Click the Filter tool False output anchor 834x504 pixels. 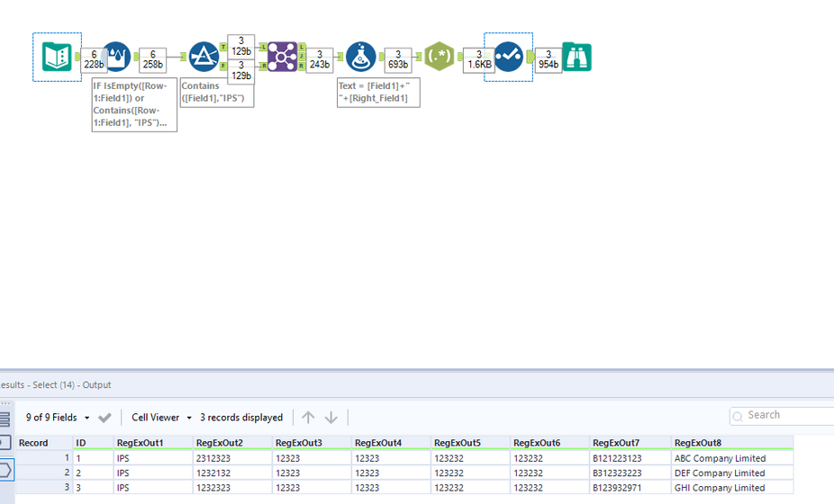[x=223, y=66]
